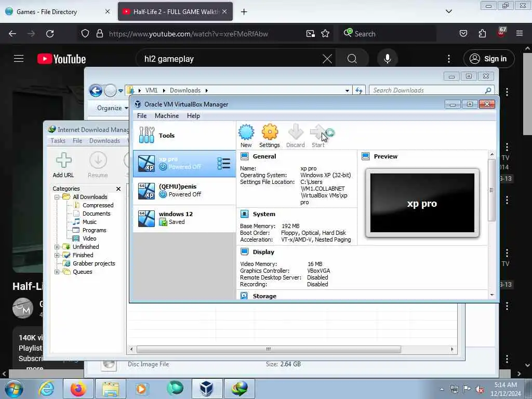Go to the YouTube home logo
Viewport: 532px width, 399px height.
(61, 59)
